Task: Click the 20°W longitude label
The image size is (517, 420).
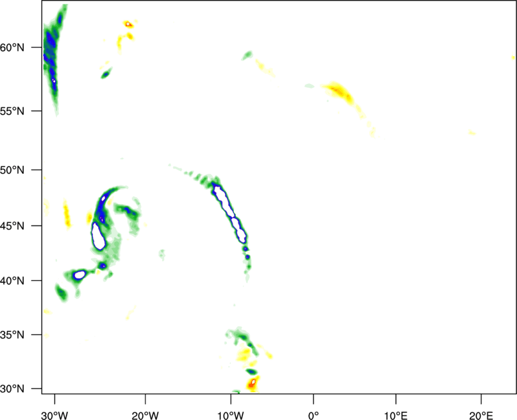Action: click(x=145, y=415)
